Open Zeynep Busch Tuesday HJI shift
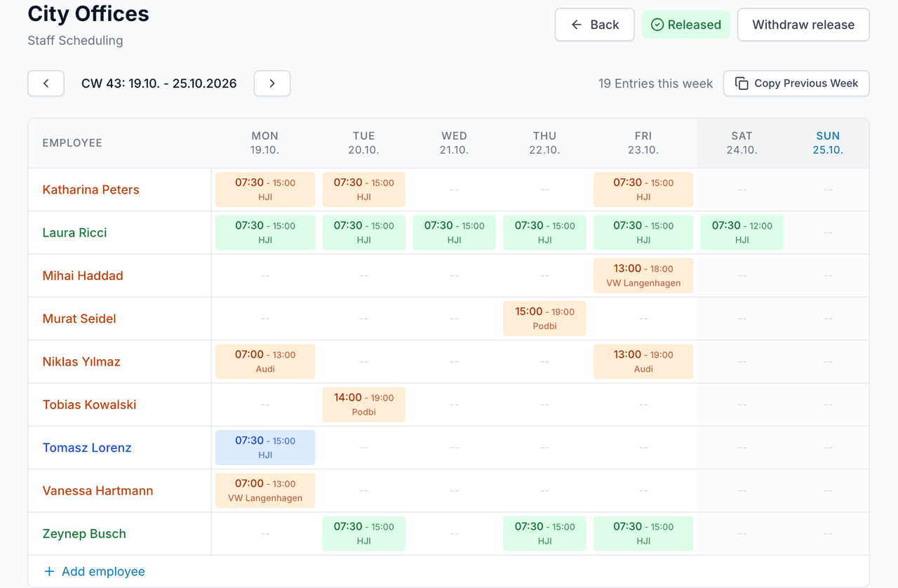Viewport: 898px width, 588px height. [363, 533]
